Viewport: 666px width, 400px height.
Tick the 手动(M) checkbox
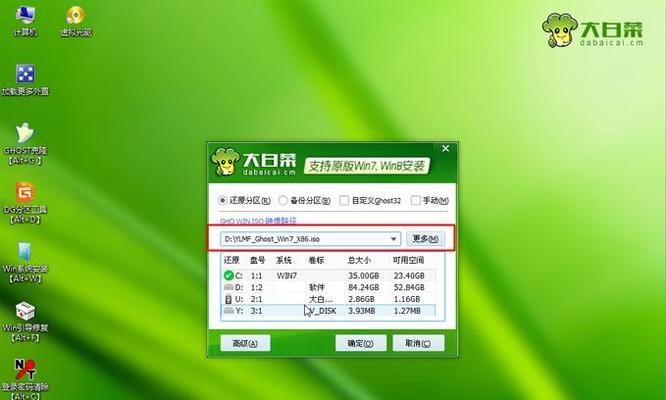coord(415,200)
